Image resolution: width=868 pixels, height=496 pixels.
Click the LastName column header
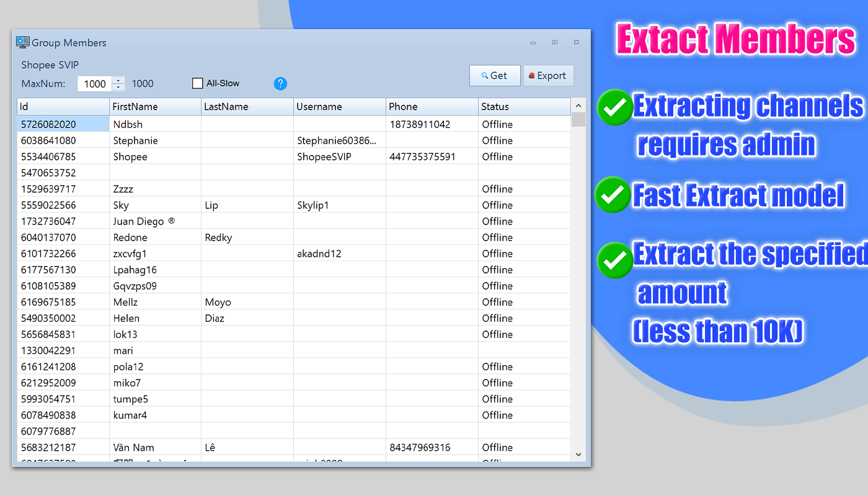click(246, 106)
